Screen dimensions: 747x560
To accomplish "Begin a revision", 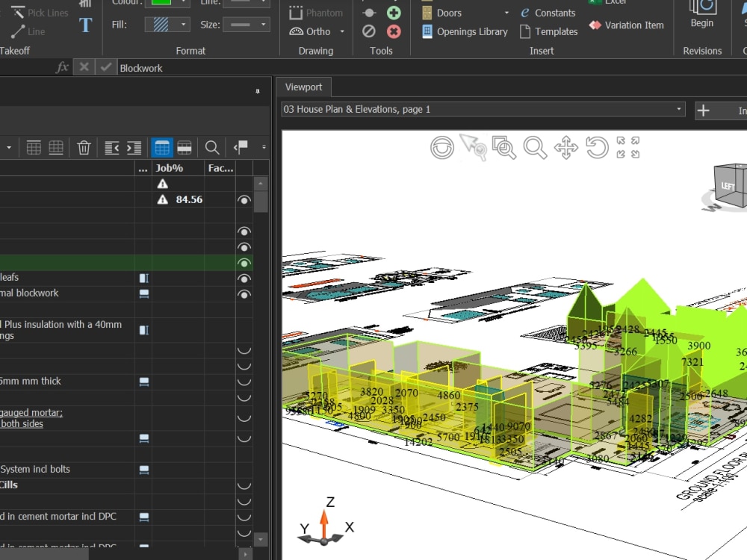I will pos(702,14).
